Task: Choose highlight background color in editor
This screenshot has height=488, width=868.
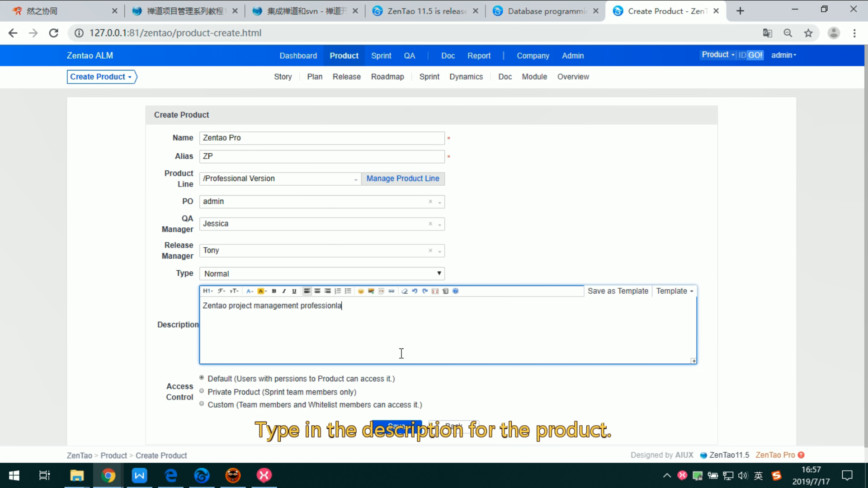Action: coord(262,291)
